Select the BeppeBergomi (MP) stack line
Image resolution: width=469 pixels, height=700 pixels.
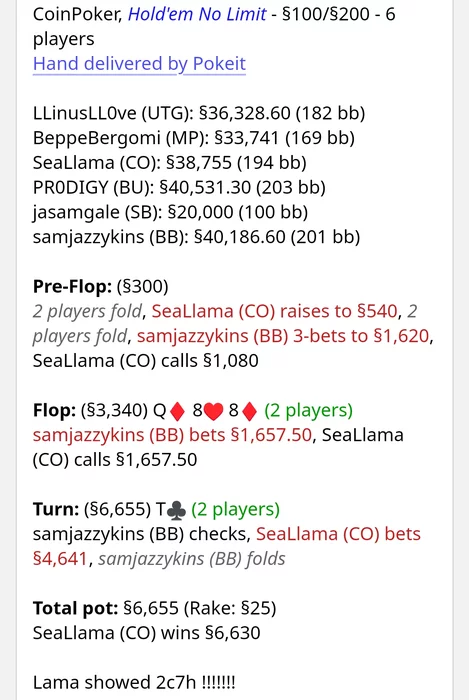coord(194,138)
